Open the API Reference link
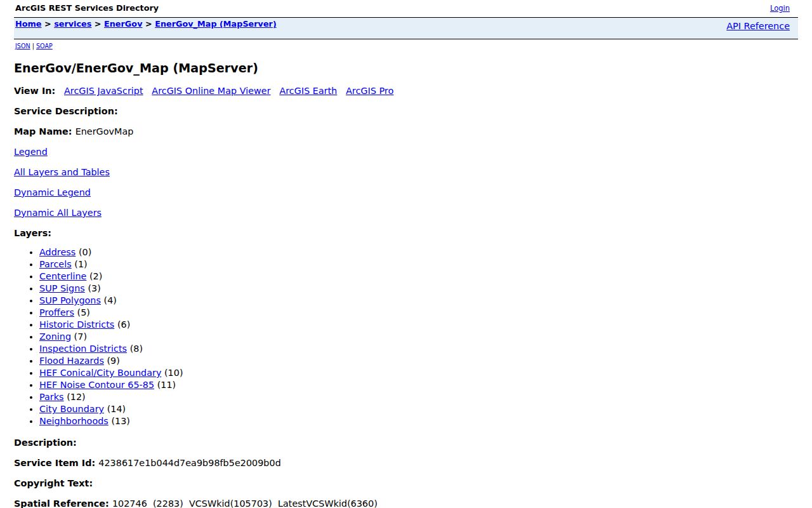This screenshot has height=508, width=812. coord(758,26)
